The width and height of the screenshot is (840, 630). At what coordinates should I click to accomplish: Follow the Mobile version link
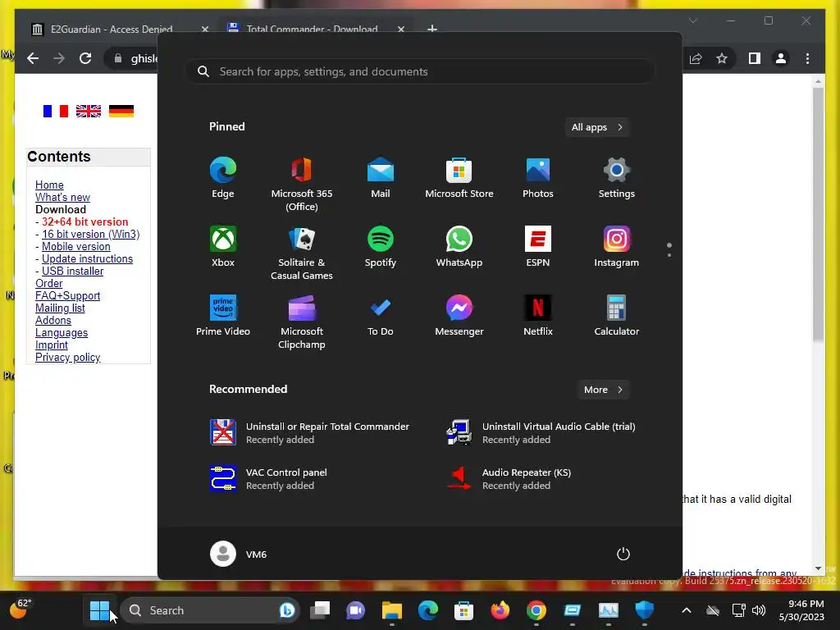tap(76, 246)
